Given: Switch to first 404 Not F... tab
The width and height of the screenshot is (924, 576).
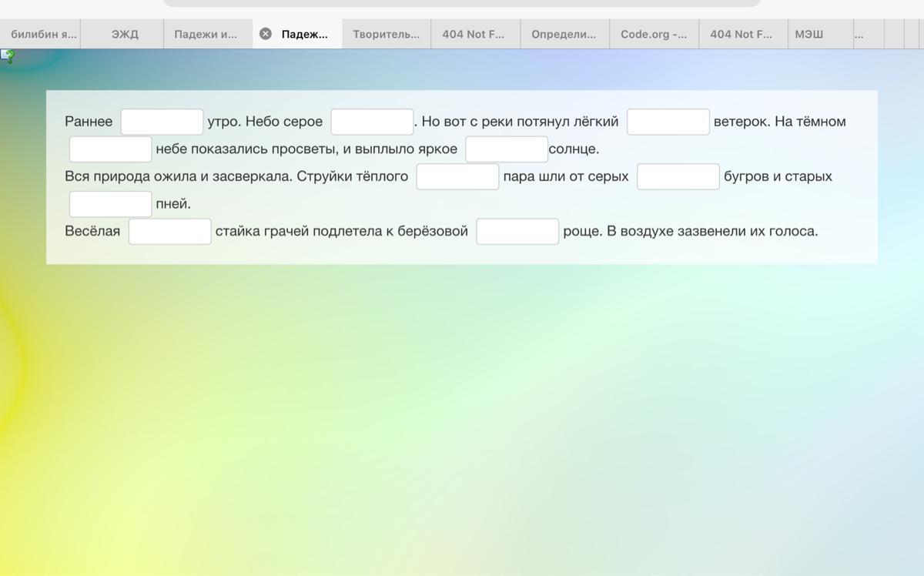Looking at the screenshot, I should tap(474, 34).
